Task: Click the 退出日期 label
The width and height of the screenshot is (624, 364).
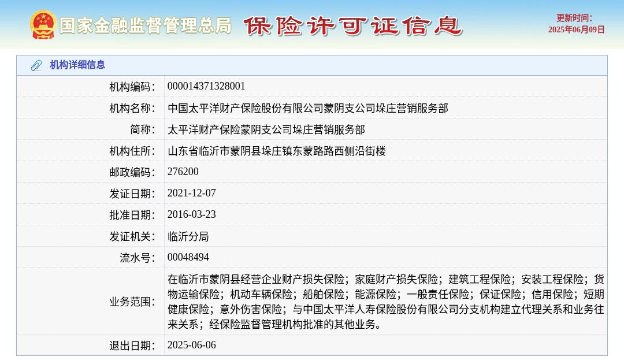Action: [x=132, y=346]
